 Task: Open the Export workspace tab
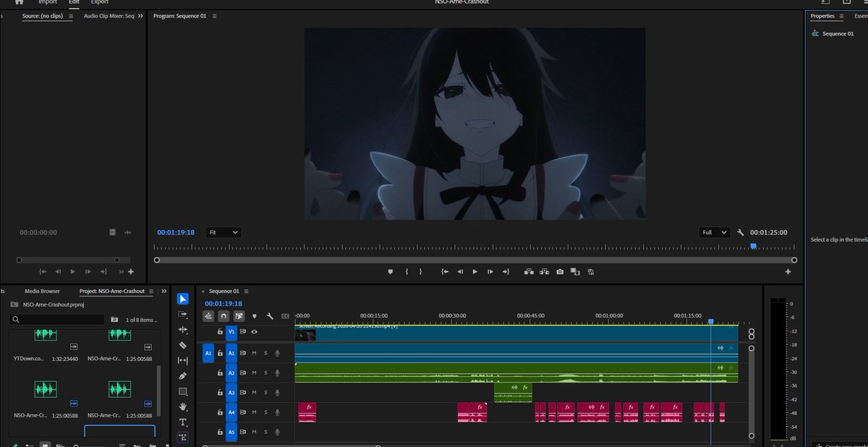(100, 2)
